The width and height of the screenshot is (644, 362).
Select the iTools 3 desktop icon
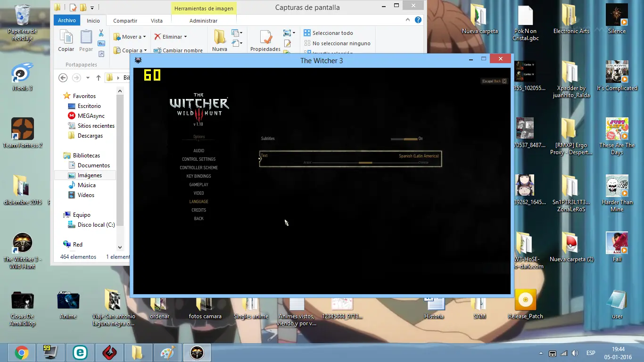(x=22, y=77)
